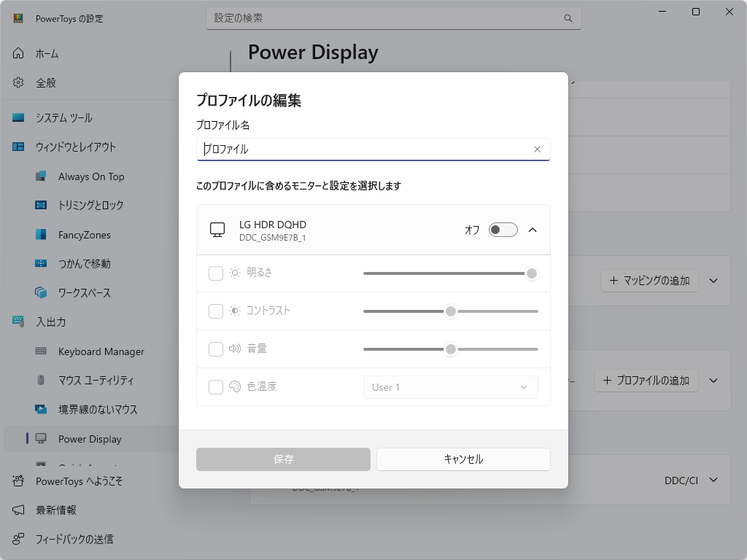Open フィードバックの送信 link
Image resolution: width=747 pixels, height=560 pixels.
(x=74, y=539)
